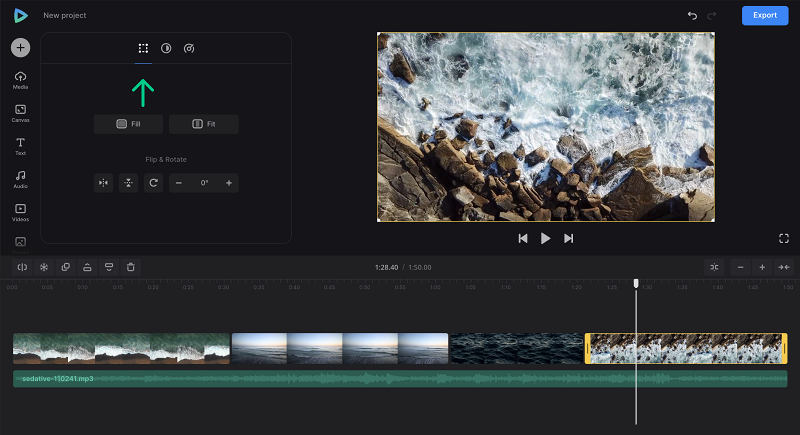Zoom out the timeline

(x=741, y=267)
